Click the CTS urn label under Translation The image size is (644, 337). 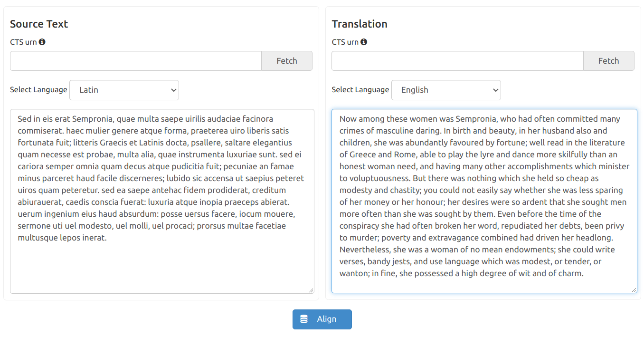pos(345,42)
